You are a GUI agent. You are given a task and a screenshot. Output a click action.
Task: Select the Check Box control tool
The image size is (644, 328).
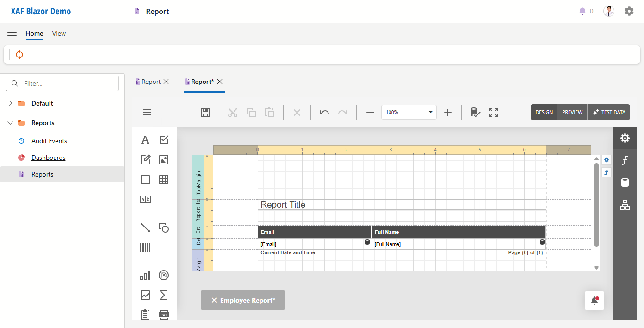pos(164,140)
